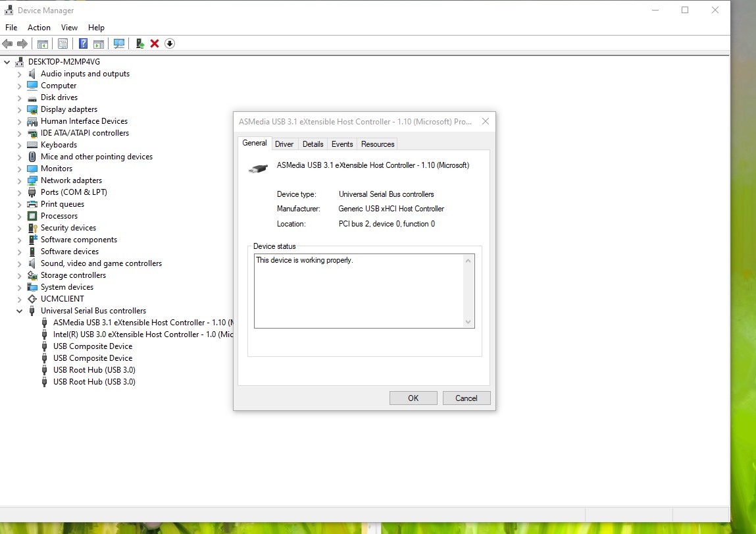The height and width of the screenshot is (534, 756).
Task: Click the Show/Hide Action Pane icon
Action: click(x=98, y=43)
